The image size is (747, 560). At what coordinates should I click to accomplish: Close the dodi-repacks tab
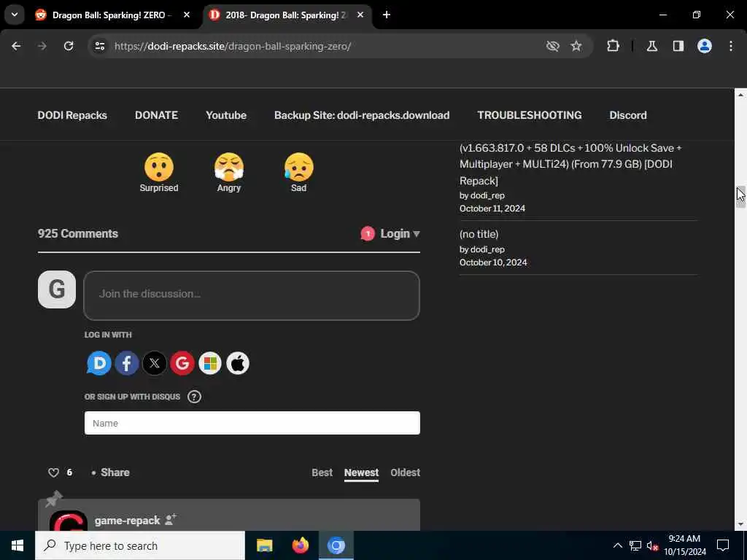point(360,15)
